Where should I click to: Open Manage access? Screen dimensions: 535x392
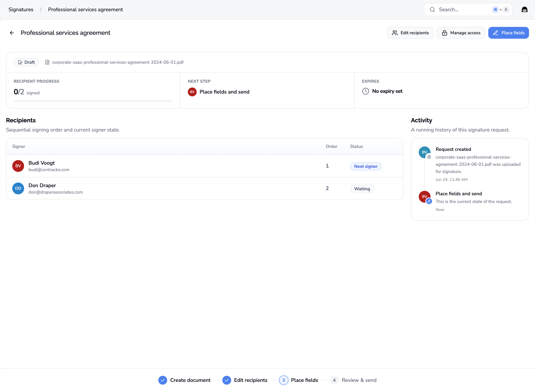tap(461, 33)
